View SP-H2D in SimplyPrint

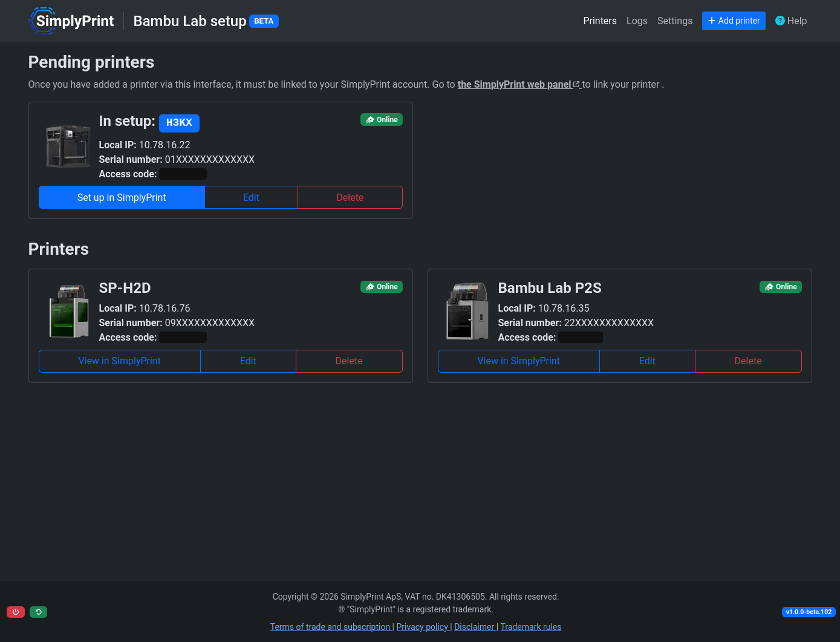point(120,361)
